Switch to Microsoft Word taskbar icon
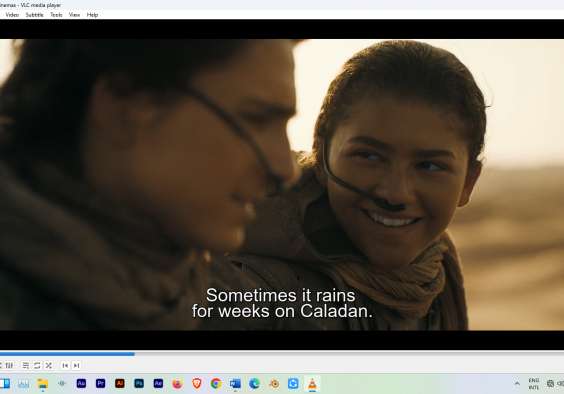Image resolution: width=564 pixels, height=394 pixels. [235, 384]
